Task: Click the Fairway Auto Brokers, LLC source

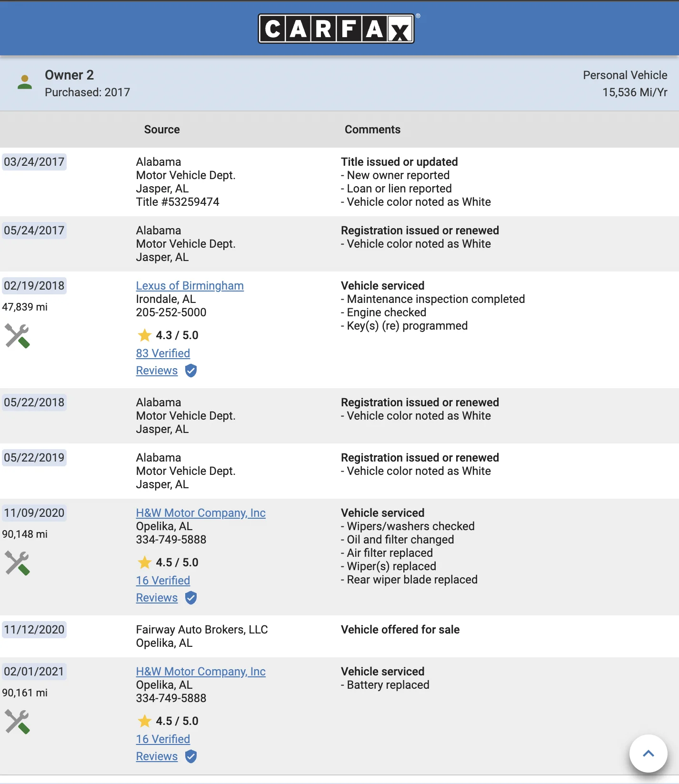Action: [202, 630]
